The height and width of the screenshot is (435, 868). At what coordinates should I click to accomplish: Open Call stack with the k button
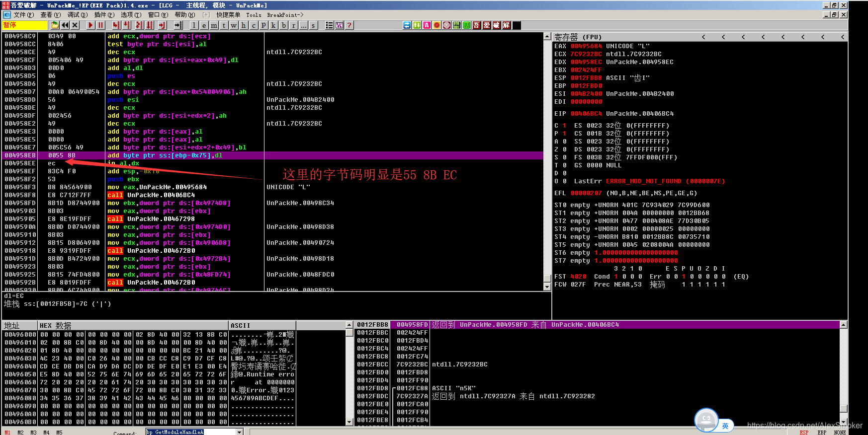[273, 25]
